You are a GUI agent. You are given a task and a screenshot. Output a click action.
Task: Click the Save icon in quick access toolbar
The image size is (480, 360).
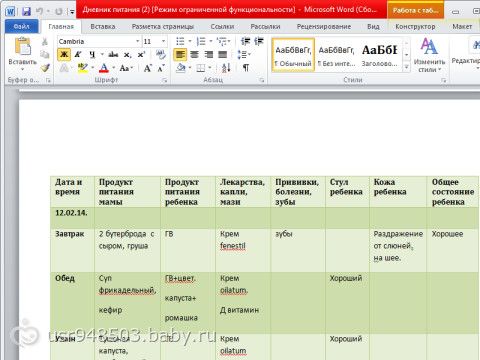click(26, 12)
